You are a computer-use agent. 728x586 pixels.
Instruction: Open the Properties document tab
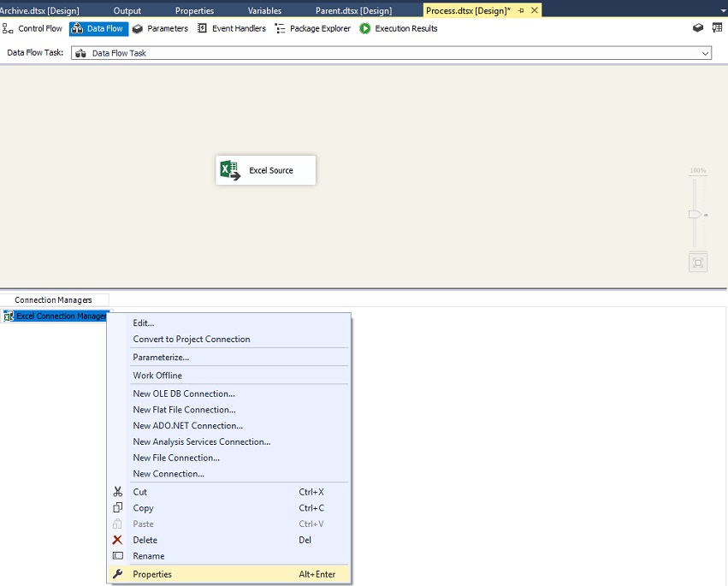[x=194, y=10]
